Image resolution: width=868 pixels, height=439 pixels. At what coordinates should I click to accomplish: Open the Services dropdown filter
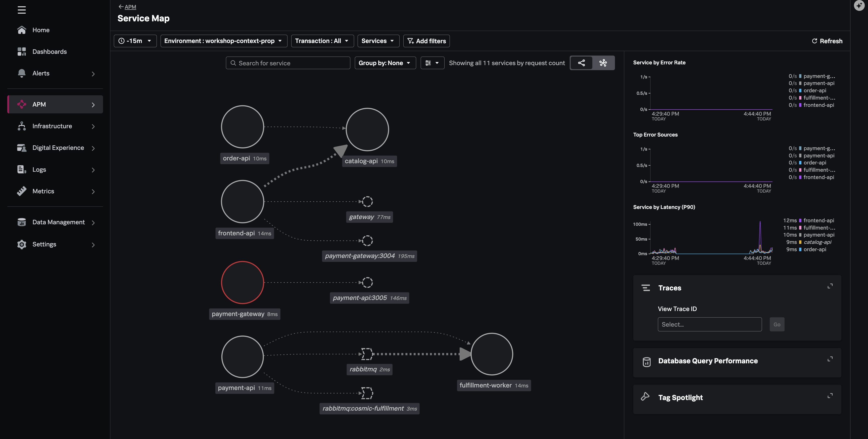[378, 41]
